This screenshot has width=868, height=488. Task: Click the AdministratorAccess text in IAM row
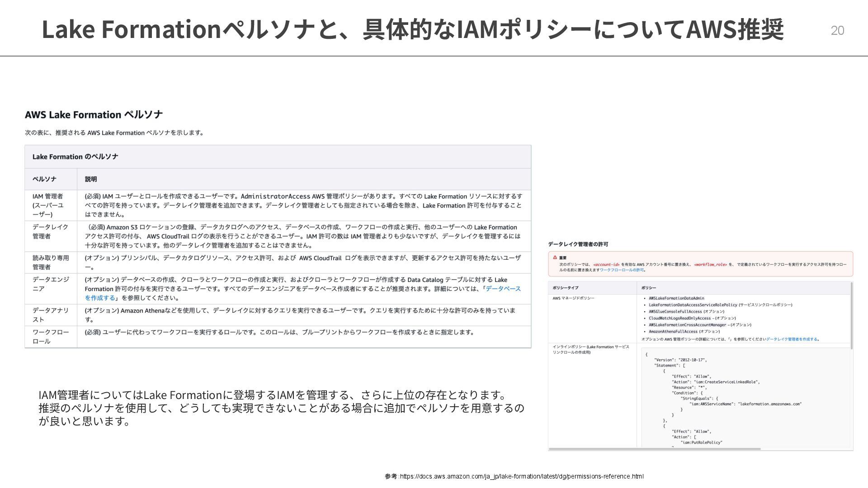(275, 196)
